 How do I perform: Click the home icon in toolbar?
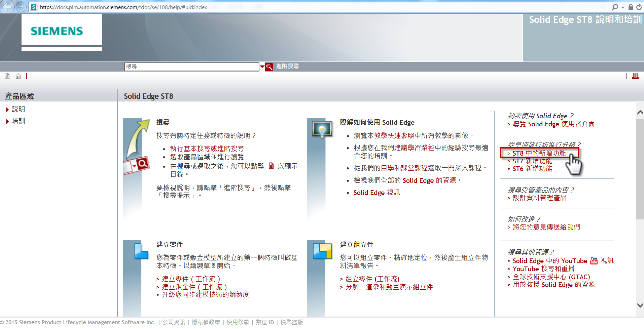click(18, 76)
